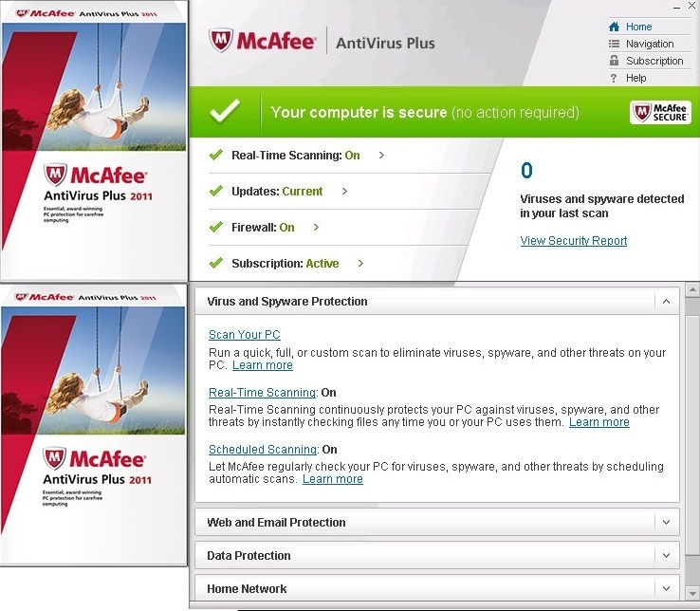Open Updates Current status row arrow
Viewport: 700px width, 611px height.
[344, 192]
